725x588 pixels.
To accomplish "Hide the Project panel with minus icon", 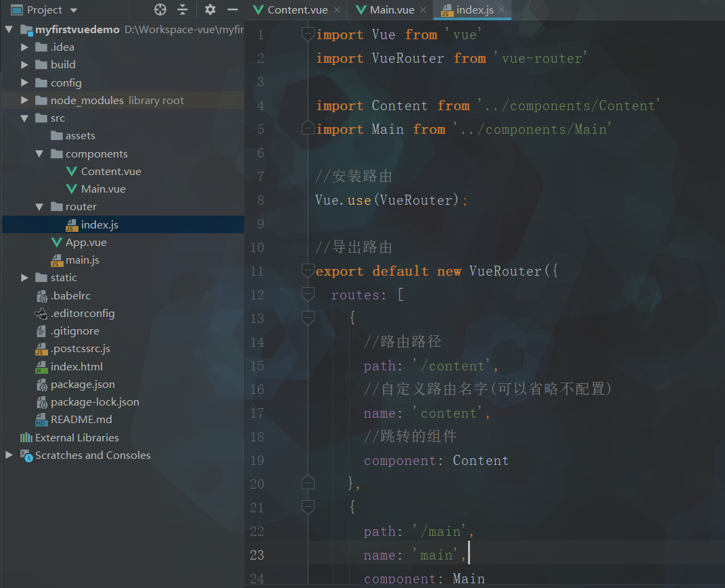I will [233, 9].
